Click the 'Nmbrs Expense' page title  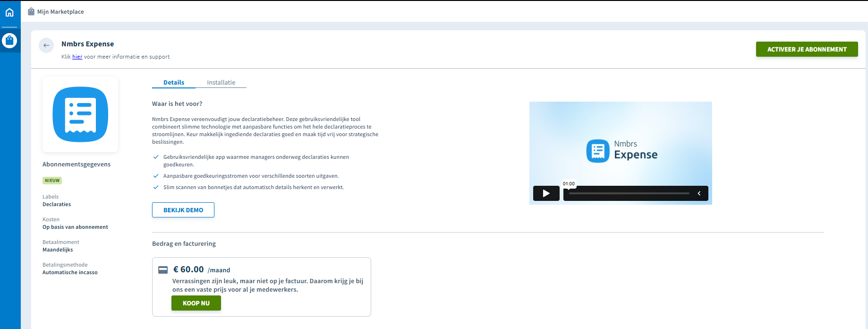click(87, 44)
